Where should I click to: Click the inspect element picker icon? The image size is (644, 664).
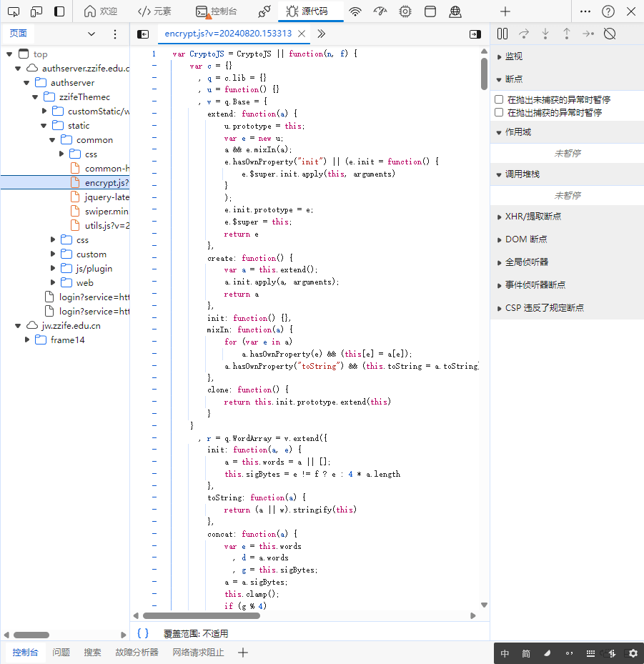(14, 11)
